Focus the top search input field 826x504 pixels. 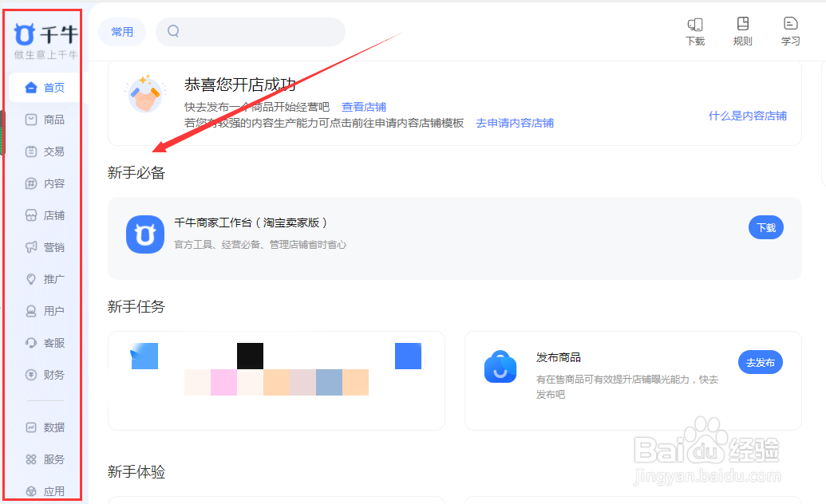pyautogui.click(x=251, y=32)
